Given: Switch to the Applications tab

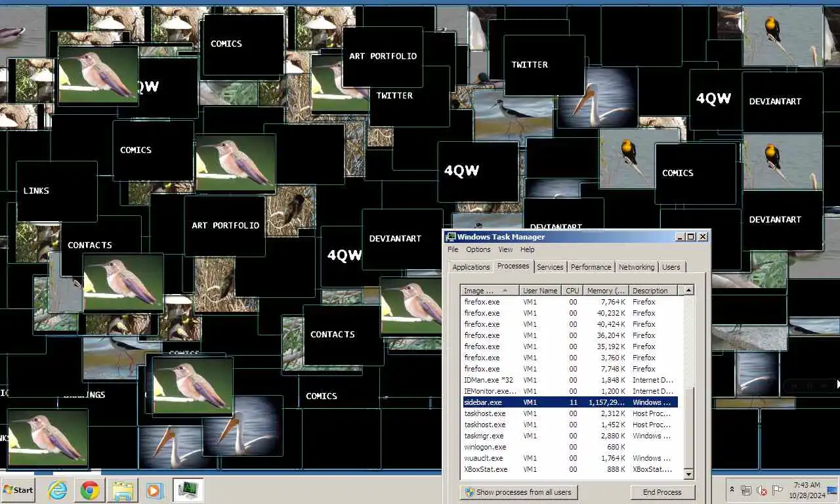Looking at the screenshot, I should 471,267.
